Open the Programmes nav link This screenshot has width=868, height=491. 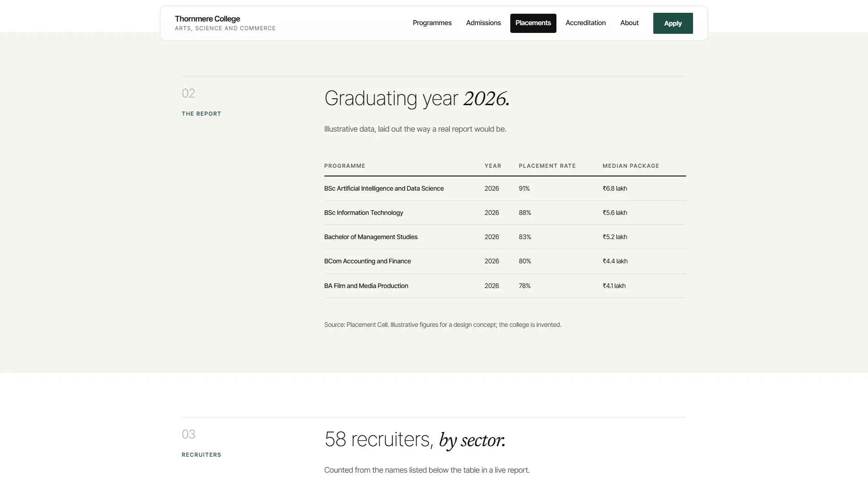[x=432, y=23]
